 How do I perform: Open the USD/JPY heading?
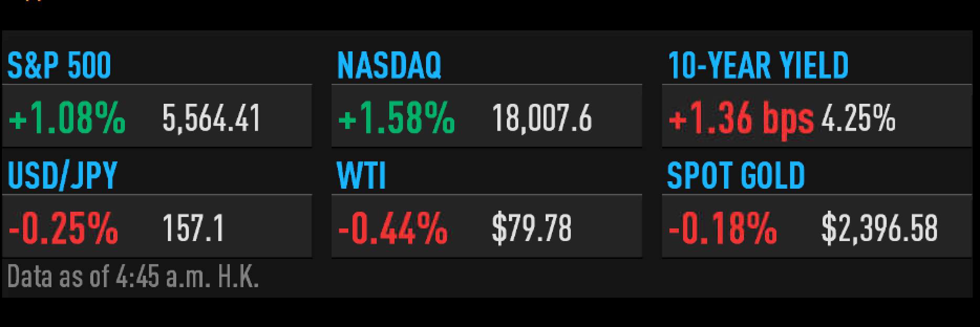tap(62, 176)
